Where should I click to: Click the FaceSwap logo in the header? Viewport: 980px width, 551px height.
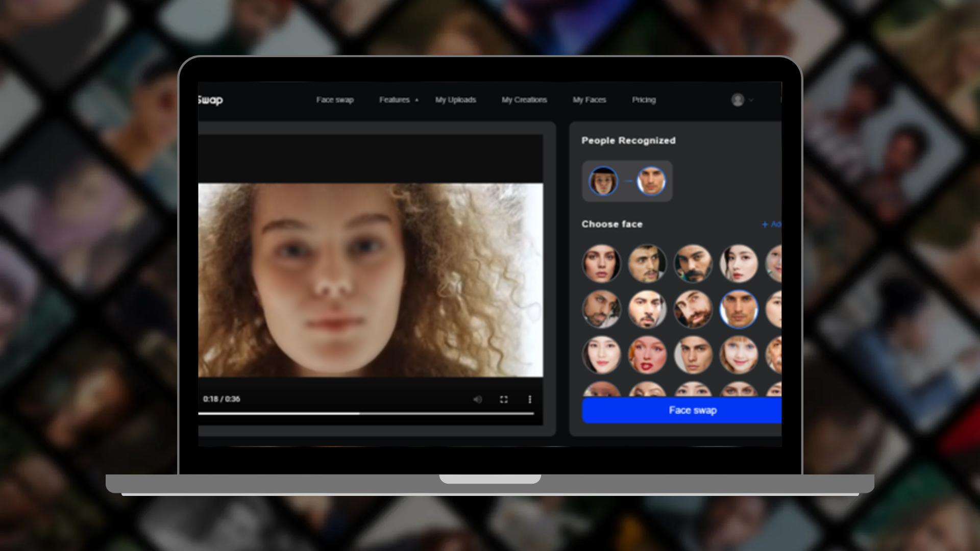(211, 100)
